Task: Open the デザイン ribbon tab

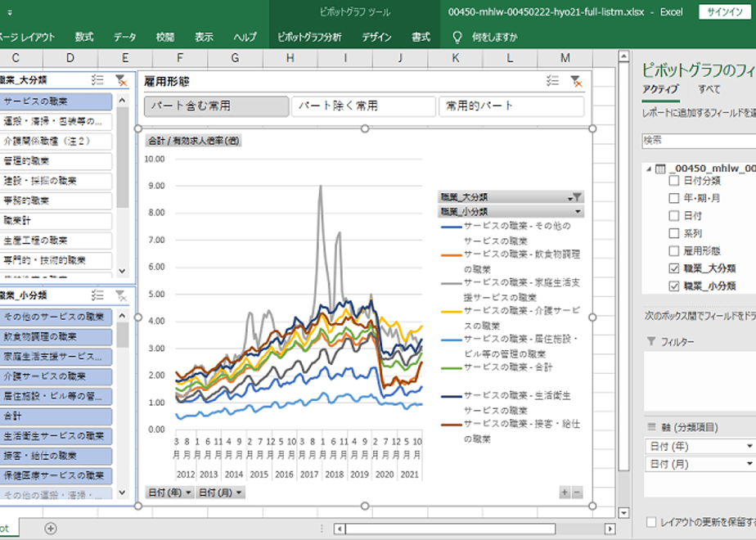Action: pos(376,37)
